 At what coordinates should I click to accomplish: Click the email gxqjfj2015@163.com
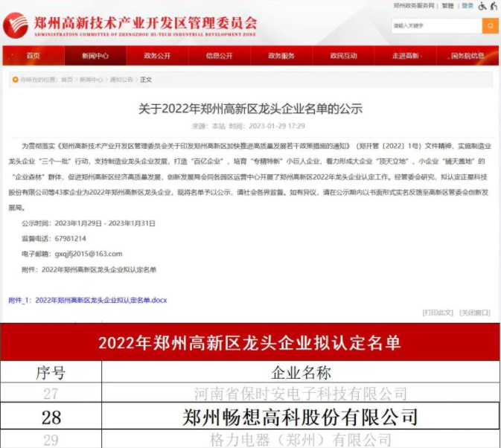(x=89, y=254)
